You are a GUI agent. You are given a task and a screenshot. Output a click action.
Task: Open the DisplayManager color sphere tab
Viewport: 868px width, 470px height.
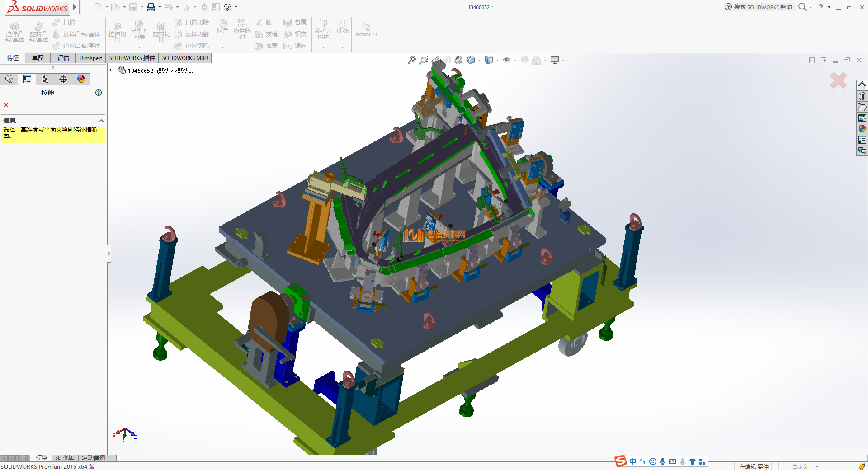click(81, 79)
